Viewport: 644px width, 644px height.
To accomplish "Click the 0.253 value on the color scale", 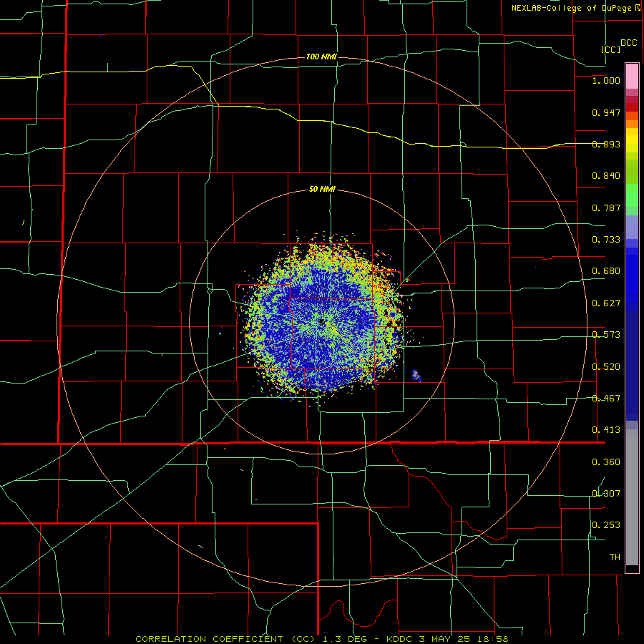I will [606, 525].
